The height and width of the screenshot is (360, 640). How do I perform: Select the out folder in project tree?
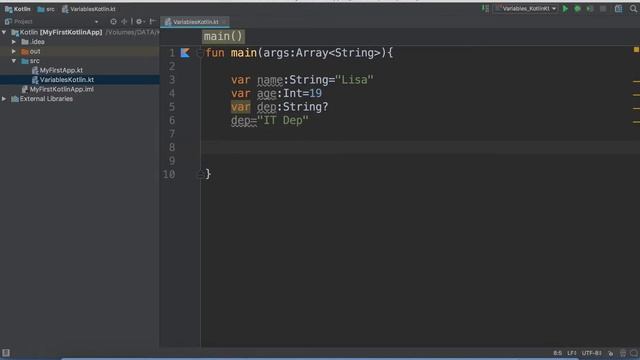coord(31,51)
